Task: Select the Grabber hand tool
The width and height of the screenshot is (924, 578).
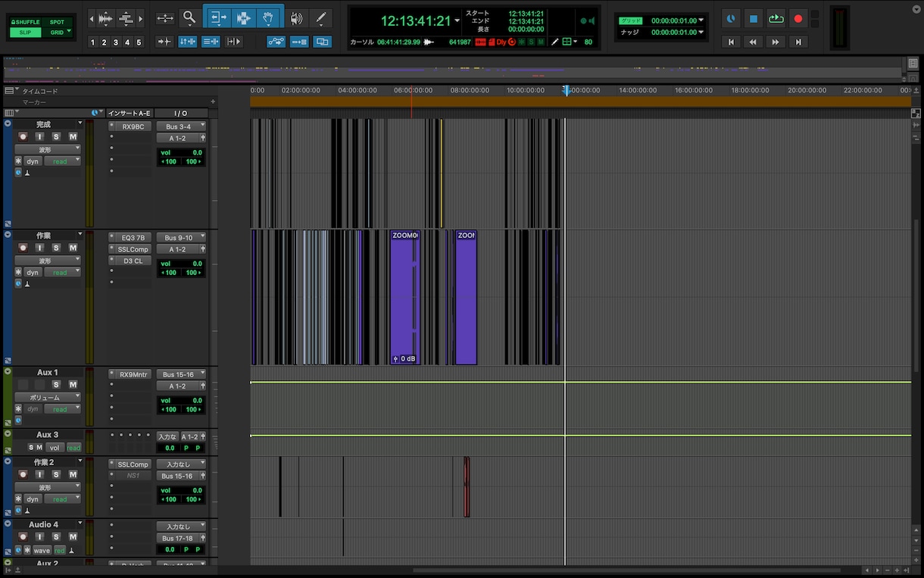Action: tap(269, 17)
